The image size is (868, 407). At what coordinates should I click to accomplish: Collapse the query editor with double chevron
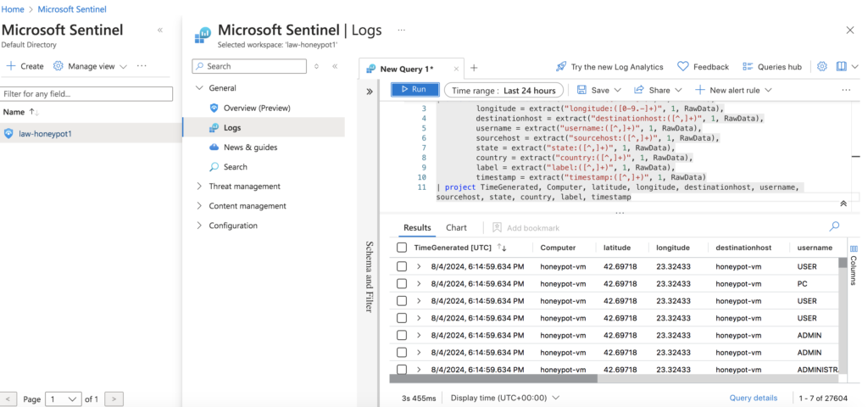point(843,203)
